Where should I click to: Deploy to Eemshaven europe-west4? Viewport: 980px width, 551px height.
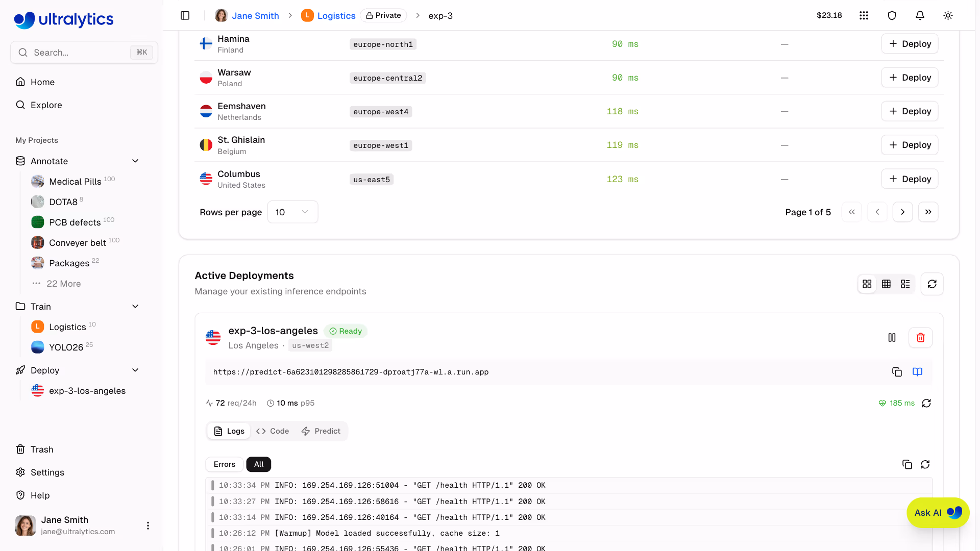pos(910,111)
